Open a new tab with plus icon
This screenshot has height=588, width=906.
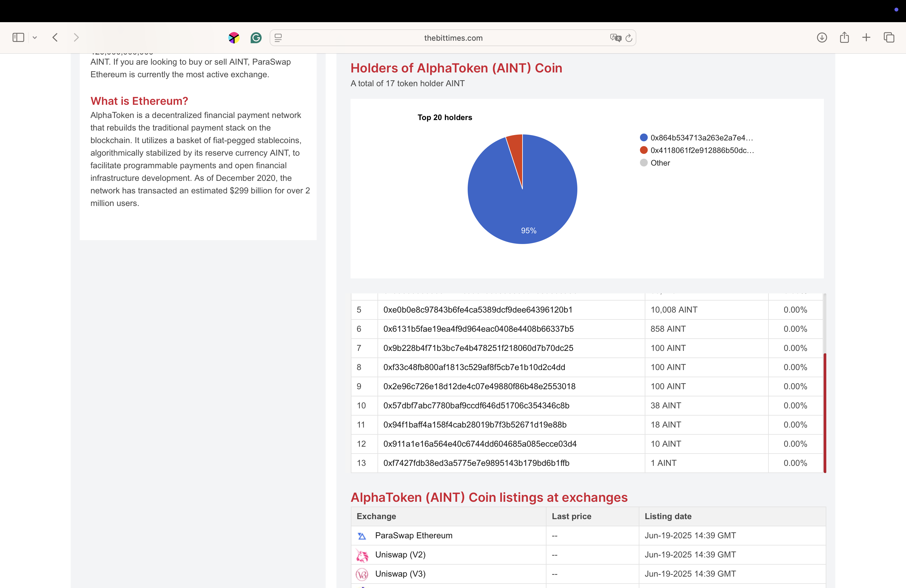866,37
